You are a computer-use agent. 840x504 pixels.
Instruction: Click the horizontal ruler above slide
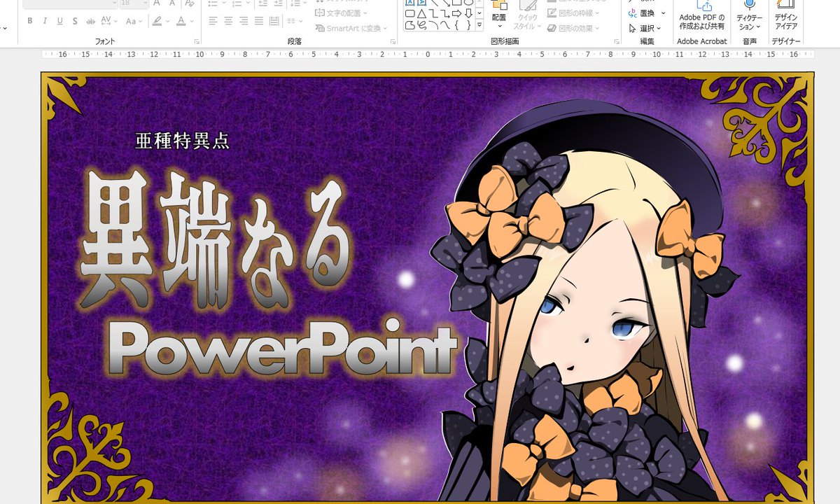pos(427,54)
